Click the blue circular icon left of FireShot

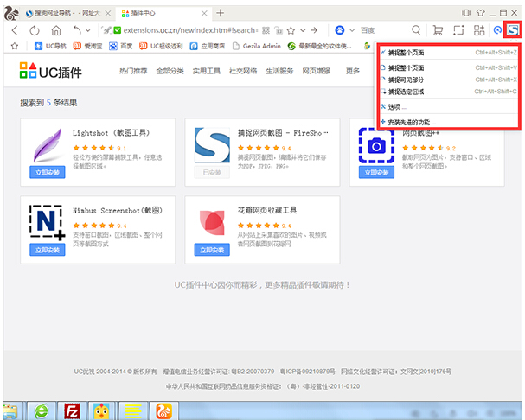pos(497,30)
